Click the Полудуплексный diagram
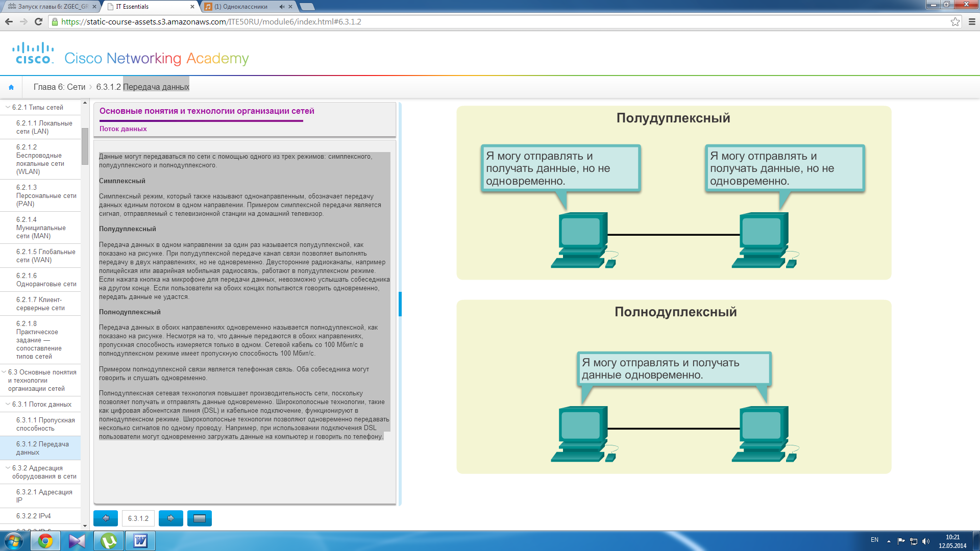The height and width of the screenshot is (551, 980). click(x=674, y=193)
